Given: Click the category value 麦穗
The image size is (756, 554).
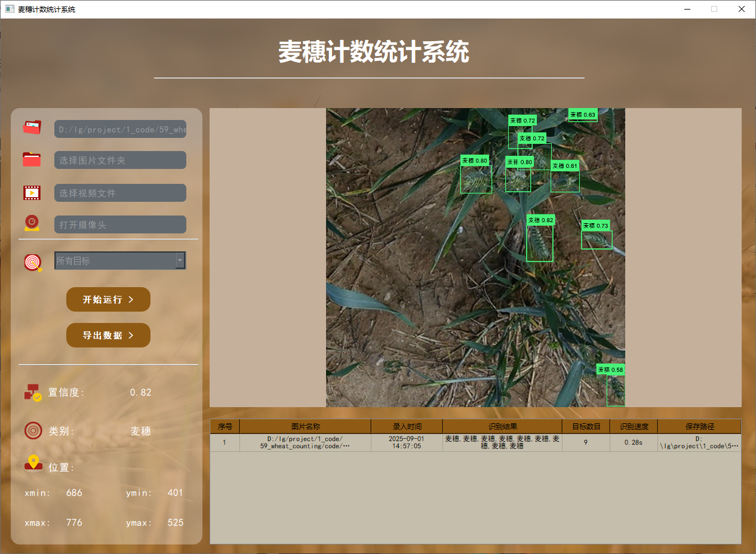Looking at the screenshot, I should [140, 431].
